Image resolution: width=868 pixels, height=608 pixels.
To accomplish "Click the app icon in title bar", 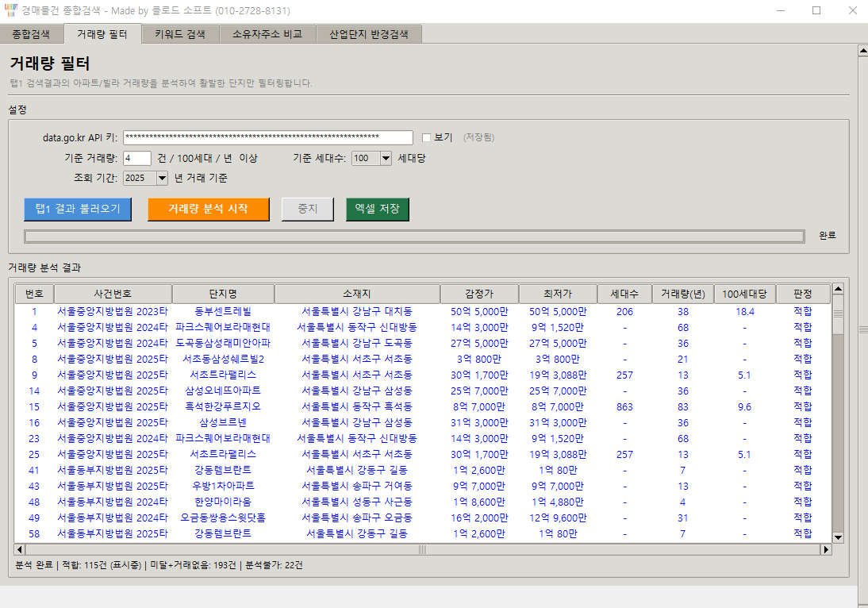I will 10,11.
